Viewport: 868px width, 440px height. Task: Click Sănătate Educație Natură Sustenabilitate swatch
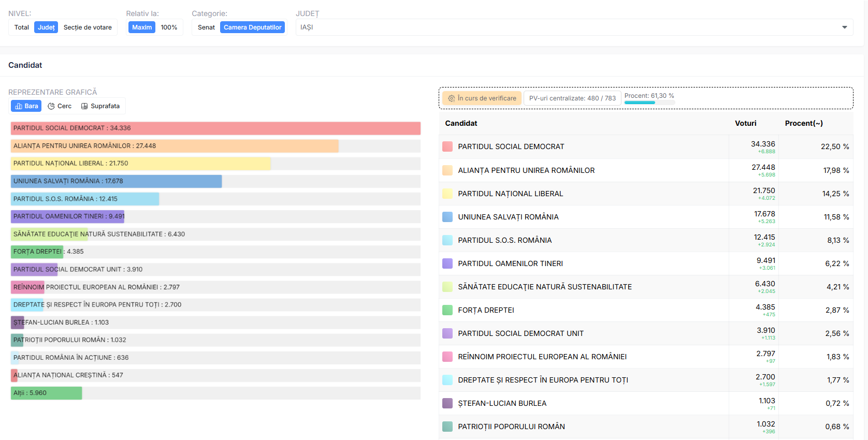(447, 287)
